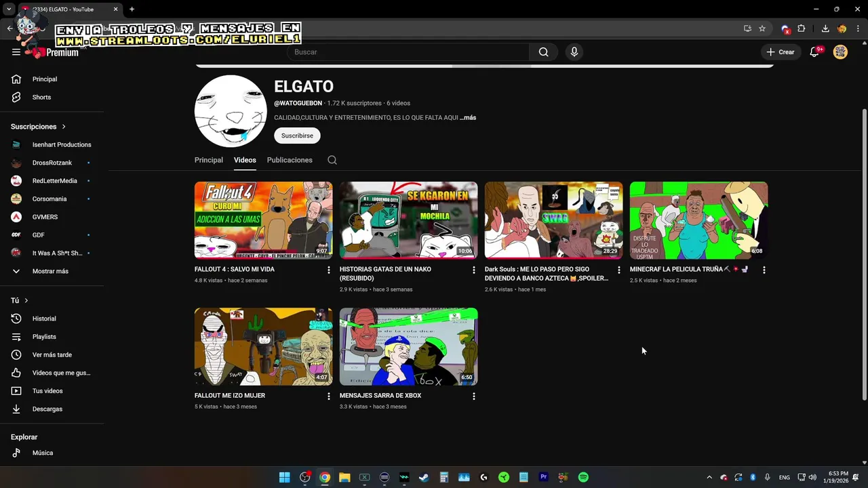Click the @WATOGUEBON channel handle

(298, 103)
